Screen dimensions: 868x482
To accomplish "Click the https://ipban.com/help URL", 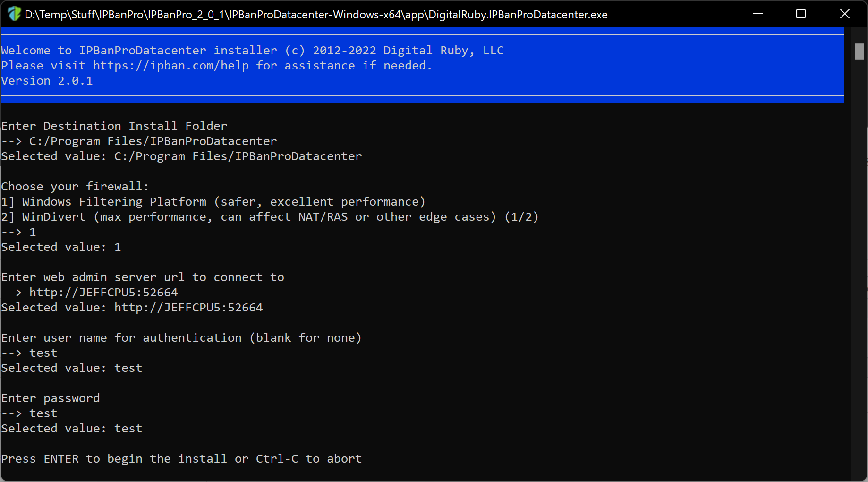I will [x=171, y=66].
